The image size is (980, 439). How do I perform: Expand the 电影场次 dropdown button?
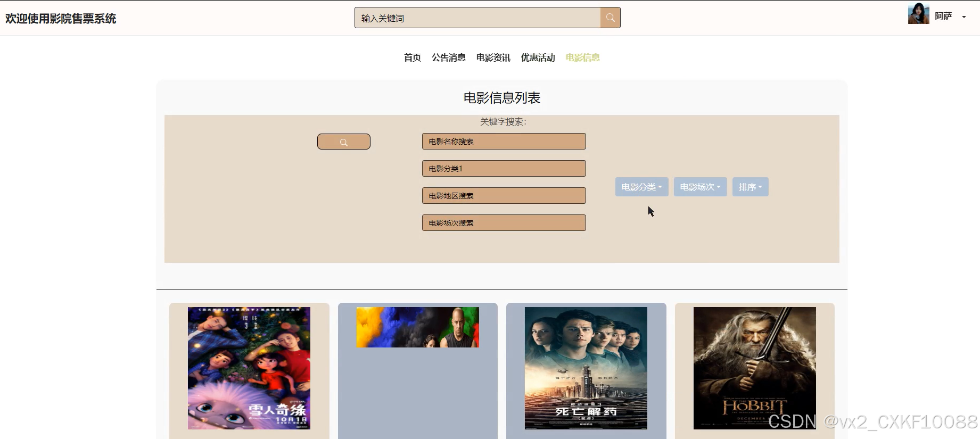click(x=700, y=187)
